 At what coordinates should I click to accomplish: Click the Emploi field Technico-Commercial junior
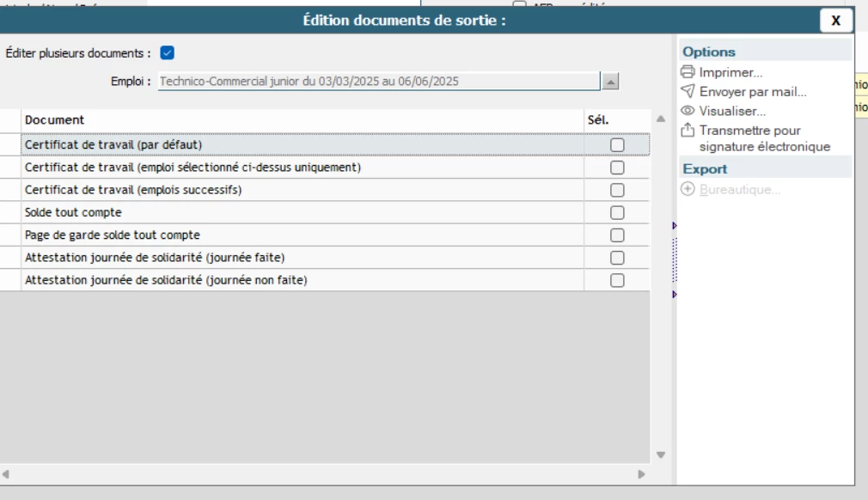point(379,82)
